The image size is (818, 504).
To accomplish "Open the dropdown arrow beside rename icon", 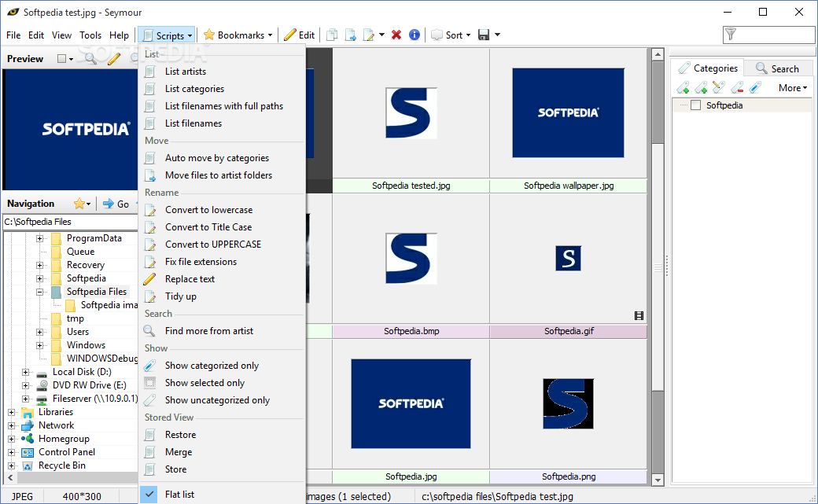I will [x=382, y=35].
